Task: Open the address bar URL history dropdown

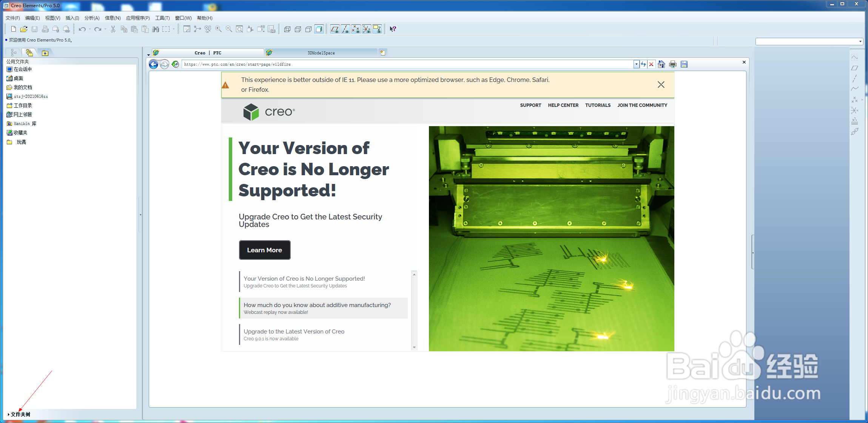Action: pyautogui.click(x=636, y=64)
